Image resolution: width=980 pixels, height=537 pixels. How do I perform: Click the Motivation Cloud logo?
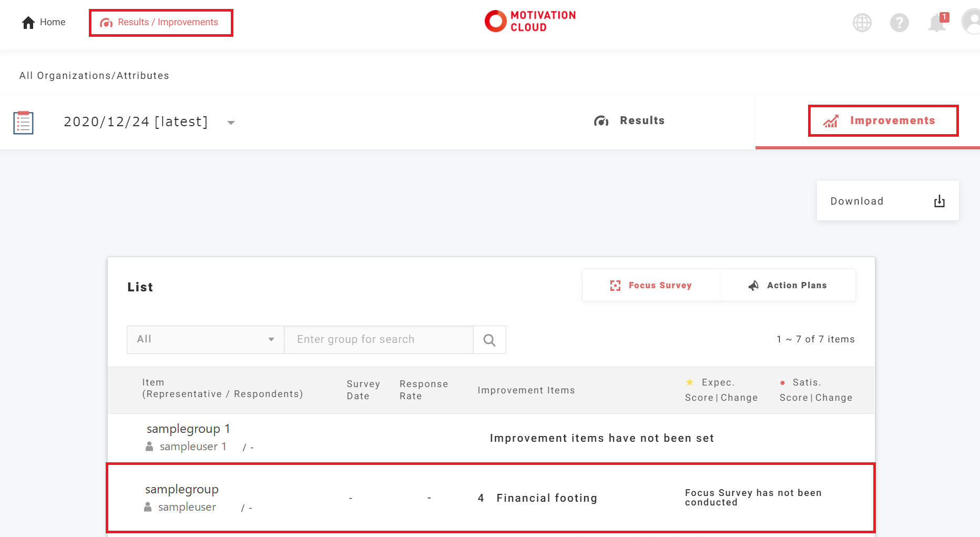(x=529, y=22)
